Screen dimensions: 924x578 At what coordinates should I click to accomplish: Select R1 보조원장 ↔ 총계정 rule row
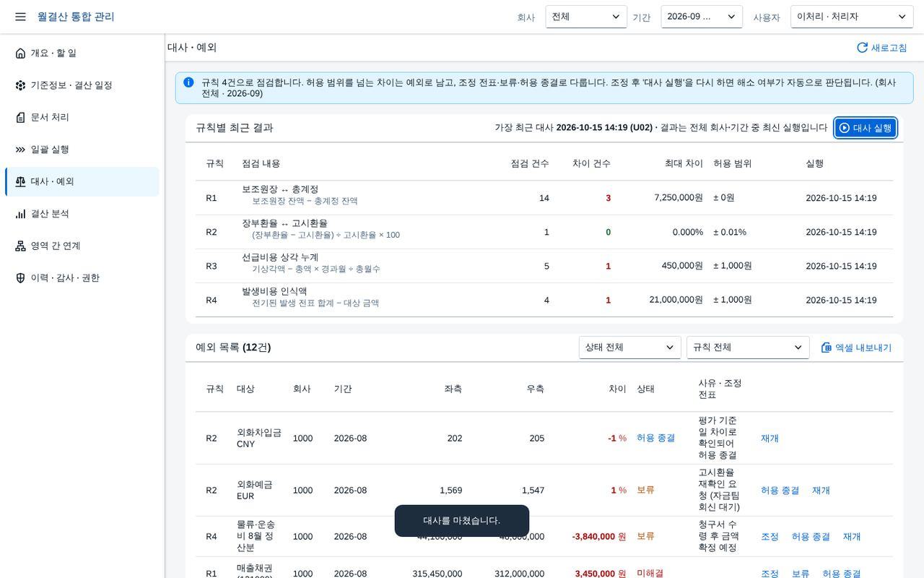tap(544, 198)
